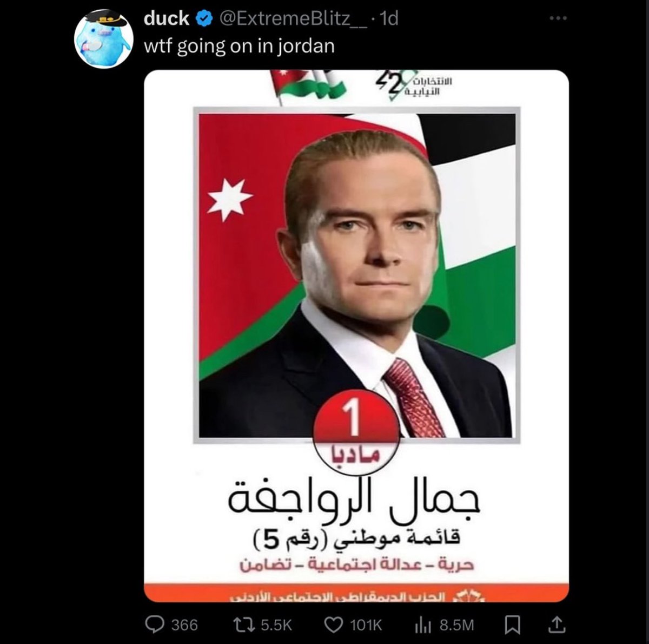The image size is (649, 644).
Task: Click the 8.5M views count
Action: (456, 626)
